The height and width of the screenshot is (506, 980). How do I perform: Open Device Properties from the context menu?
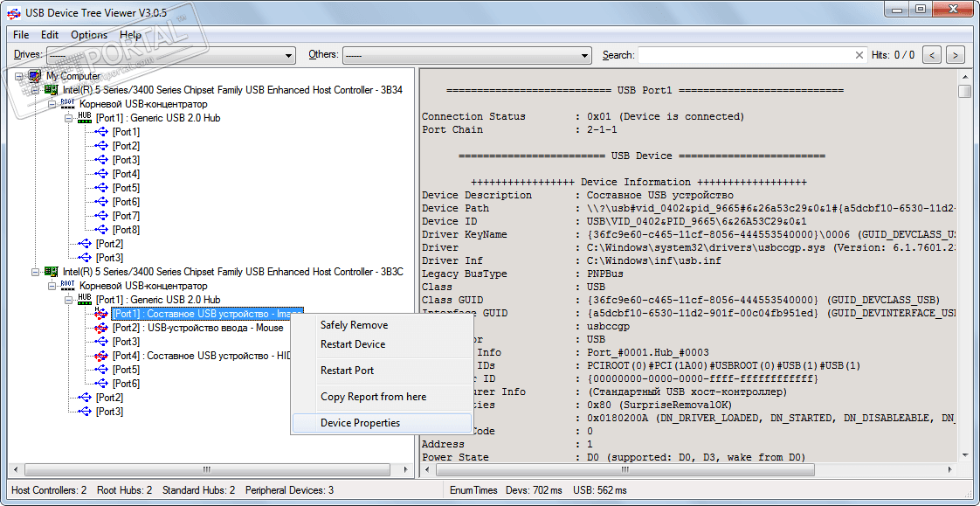click(382, 423)
